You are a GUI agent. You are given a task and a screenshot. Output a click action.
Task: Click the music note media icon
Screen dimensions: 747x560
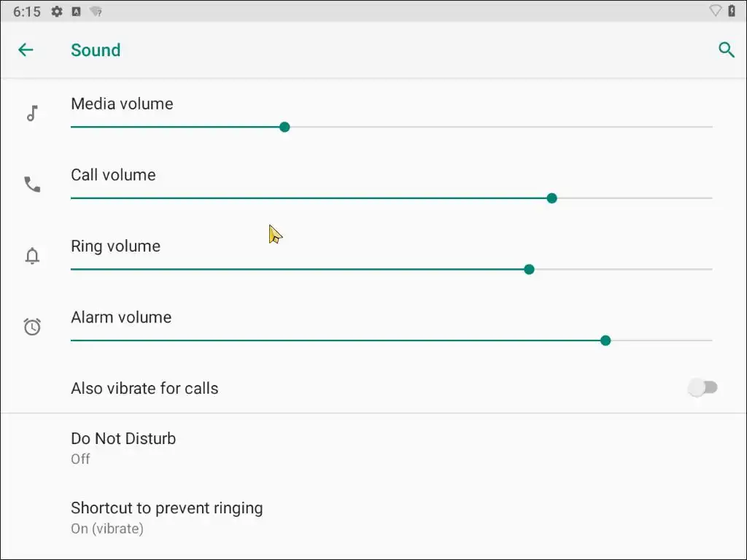pos(32,113)
